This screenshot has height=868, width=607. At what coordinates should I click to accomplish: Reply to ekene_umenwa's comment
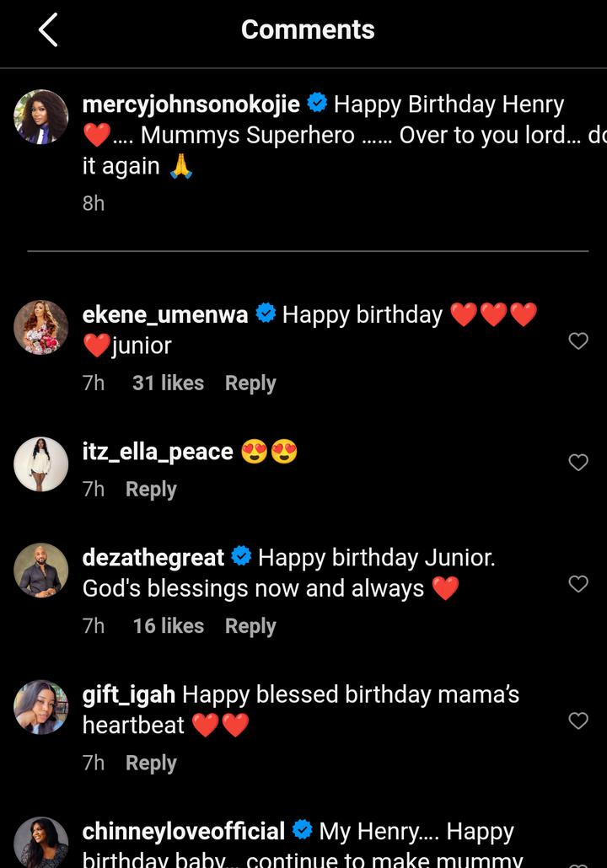tap(250, 383)
